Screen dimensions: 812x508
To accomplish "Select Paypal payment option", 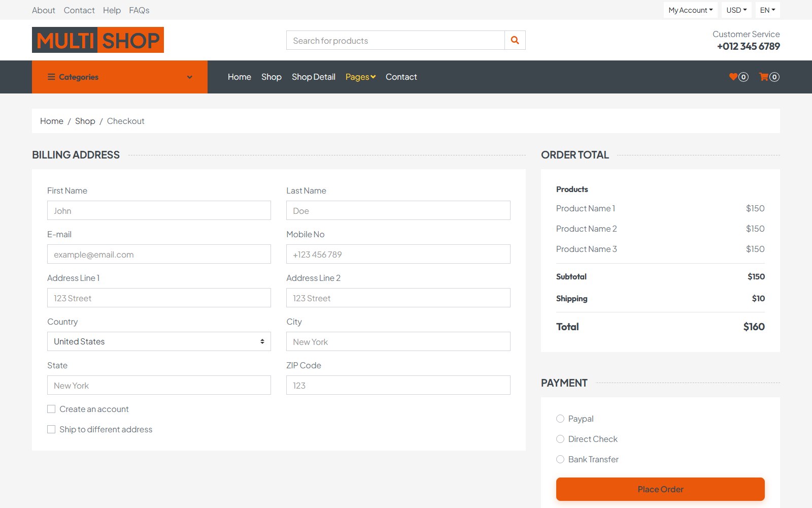I will coord(560,419).
